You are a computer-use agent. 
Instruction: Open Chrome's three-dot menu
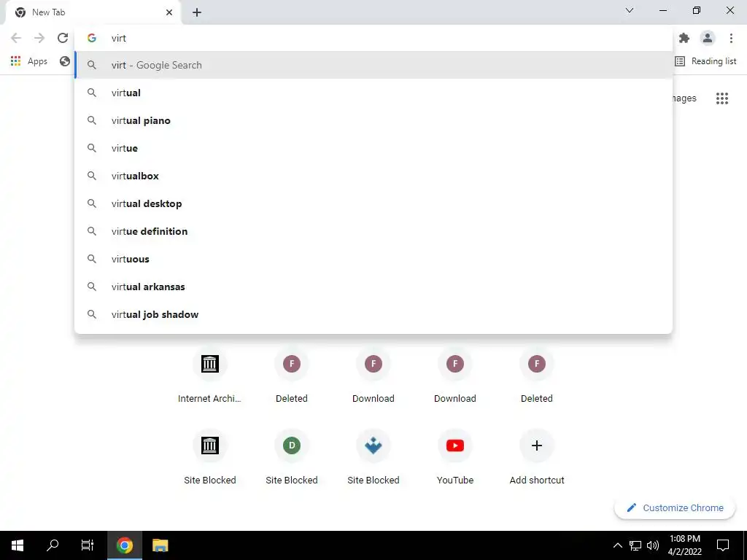(x=731, y=38)
